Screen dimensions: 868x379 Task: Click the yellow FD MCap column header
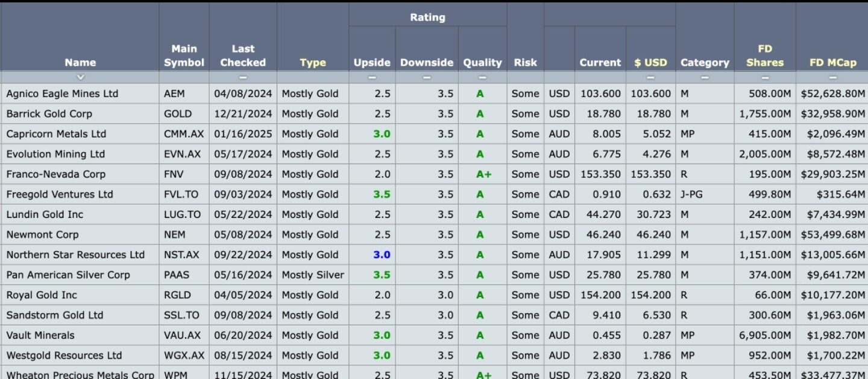(833, 63)
